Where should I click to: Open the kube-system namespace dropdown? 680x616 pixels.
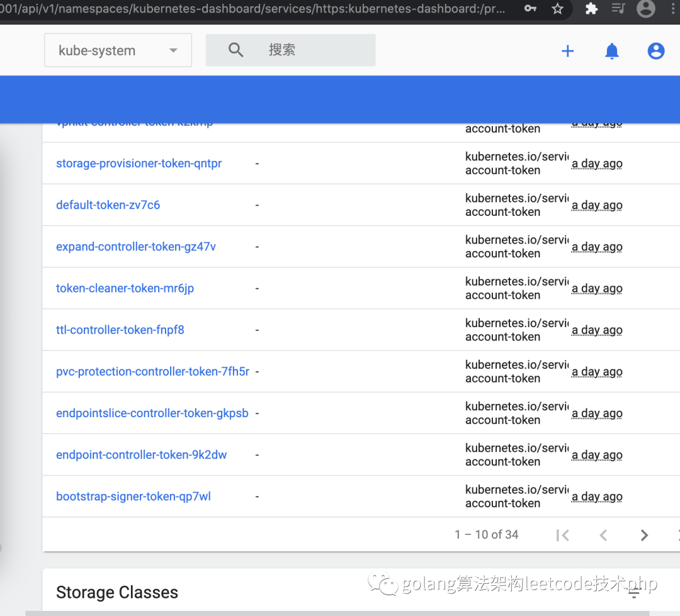tap(118, 50)
